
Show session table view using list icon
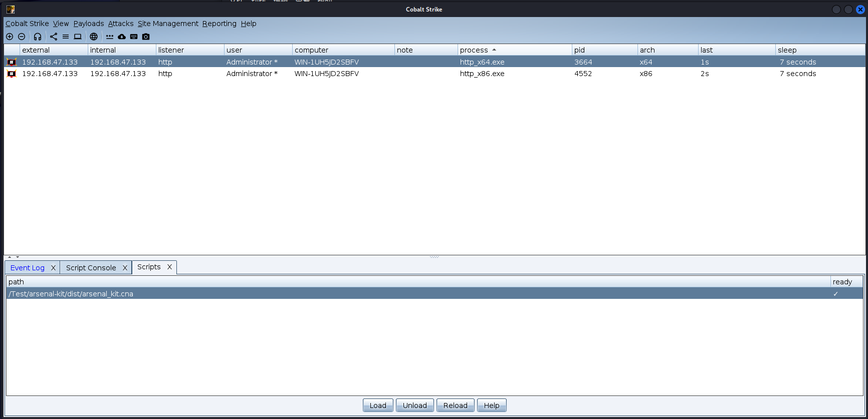pos(66,37)
